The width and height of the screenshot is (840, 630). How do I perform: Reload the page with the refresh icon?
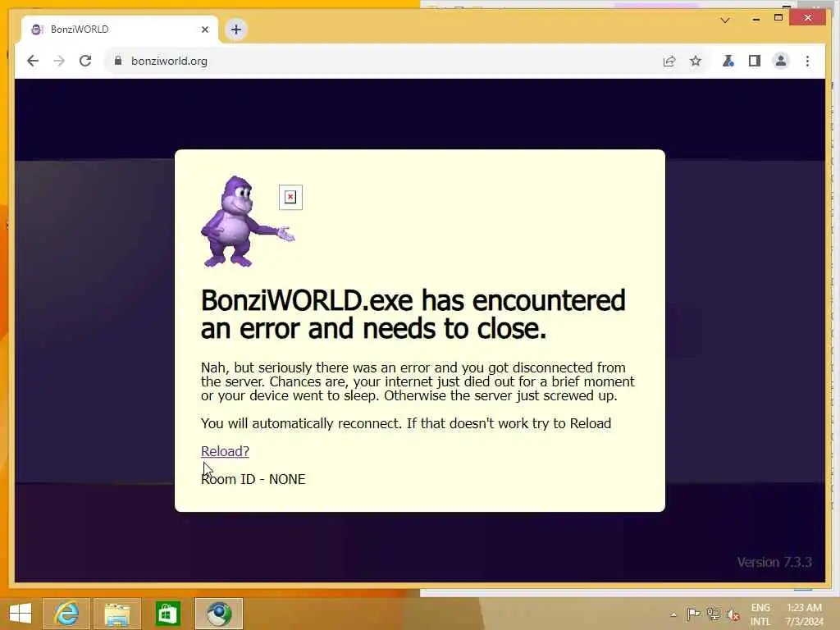[x=85, y=61]
